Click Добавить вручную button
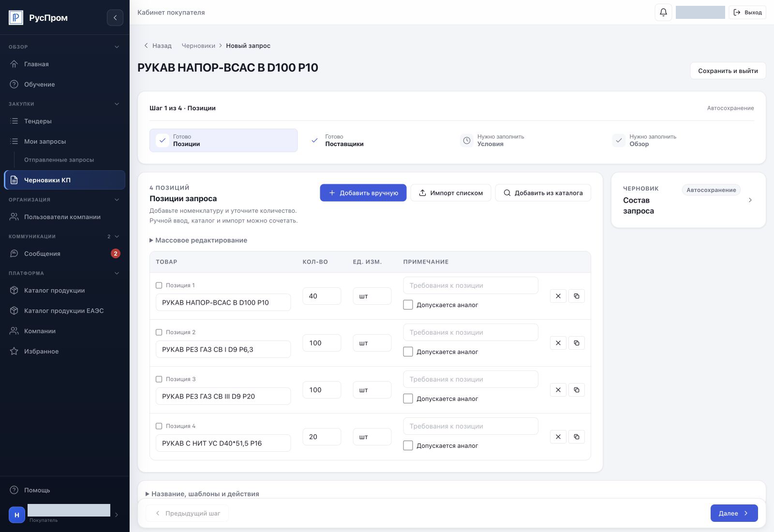Image resolution: width=774 pixels, height=532 pixels. [x=363, y=193]
